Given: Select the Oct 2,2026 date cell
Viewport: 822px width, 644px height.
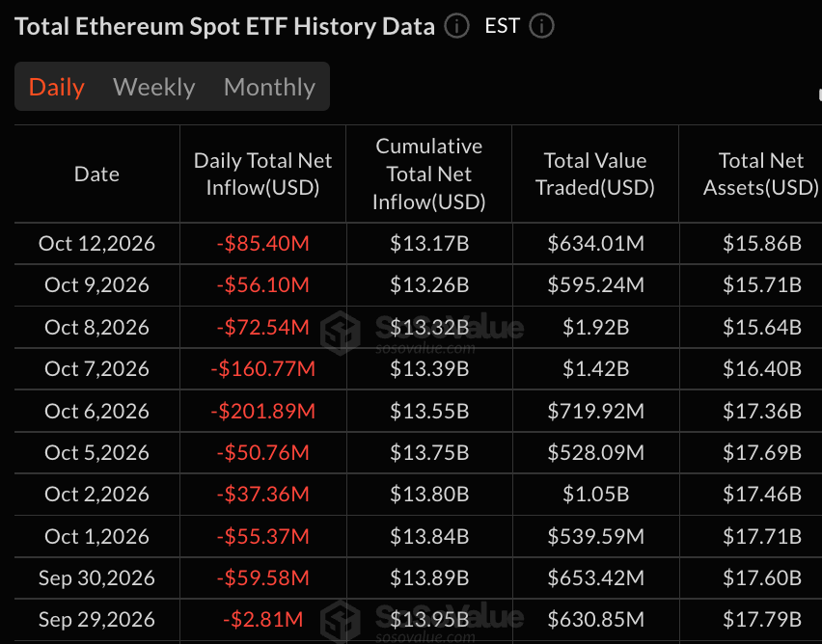Looking at the screenshot, I should click(x=97, y=495).
